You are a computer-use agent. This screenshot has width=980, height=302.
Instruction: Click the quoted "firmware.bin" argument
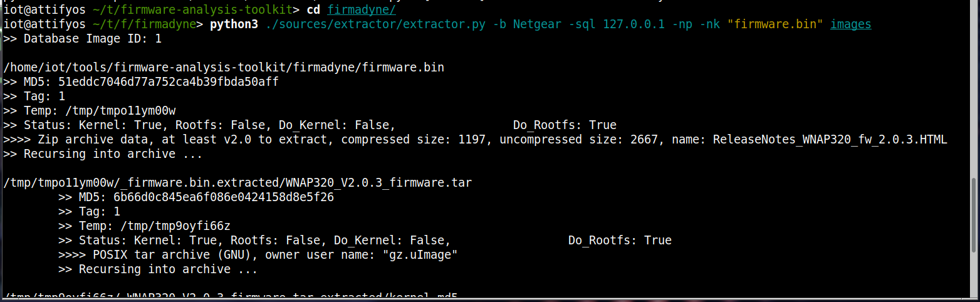point(775,24)
